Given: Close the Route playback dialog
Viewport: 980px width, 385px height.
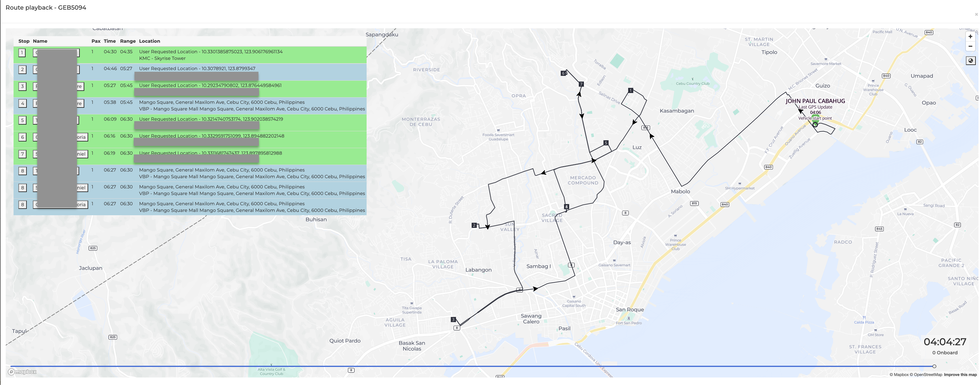Looking at the screenshot, I should (x=976, y=14).
